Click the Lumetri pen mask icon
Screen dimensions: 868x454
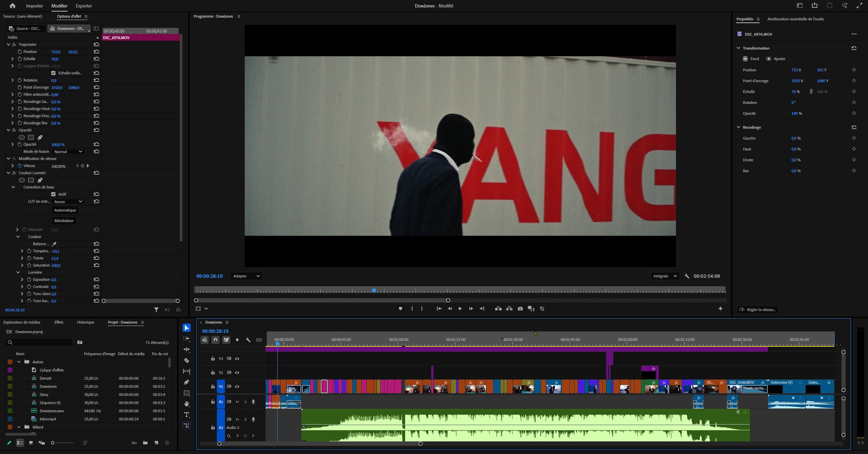pyautogui.click(x=40, y=180)
